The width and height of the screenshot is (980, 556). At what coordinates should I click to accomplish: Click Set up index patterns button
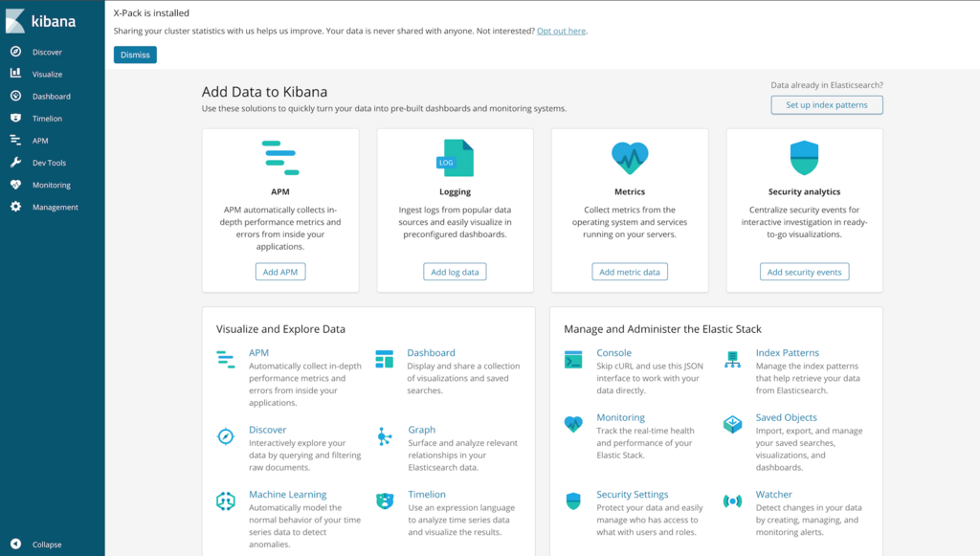tap(826, 104)
